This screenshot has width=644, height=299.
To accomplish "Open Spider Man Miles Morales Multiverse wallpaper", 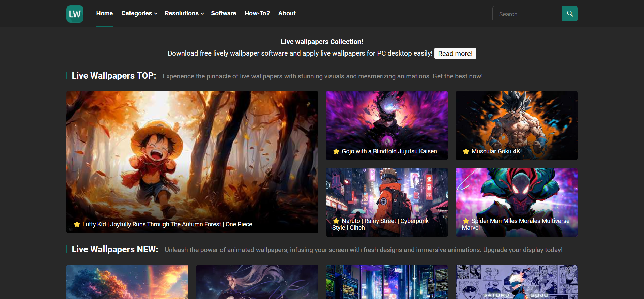I will [517, 202].
